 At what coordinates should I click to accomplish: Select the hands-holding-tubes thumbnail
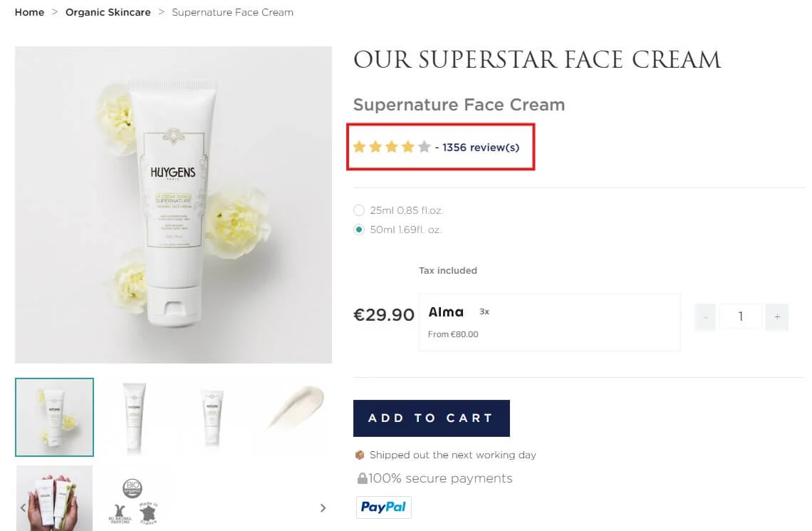click(x=54, y=498)
